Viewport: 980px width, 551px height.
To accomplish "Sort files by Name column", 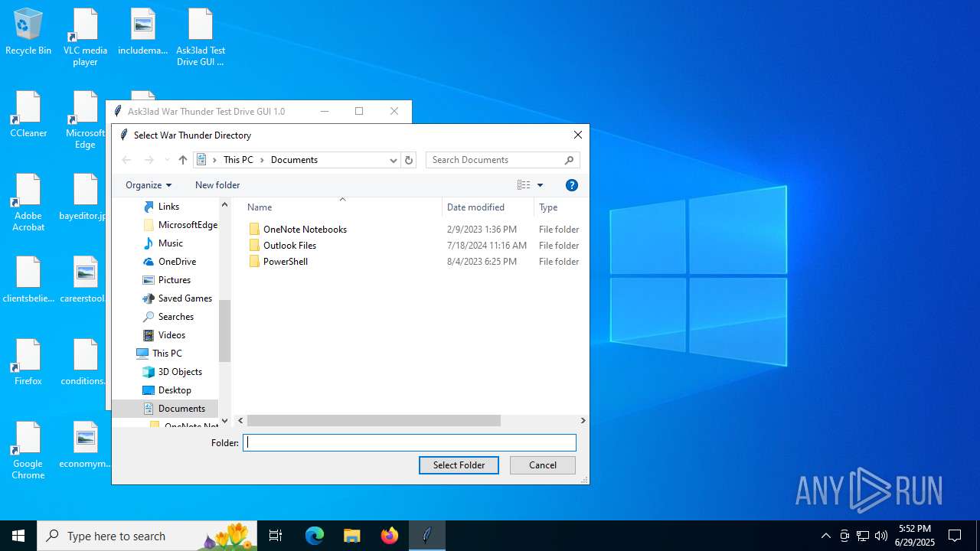I will click(260, 207).
